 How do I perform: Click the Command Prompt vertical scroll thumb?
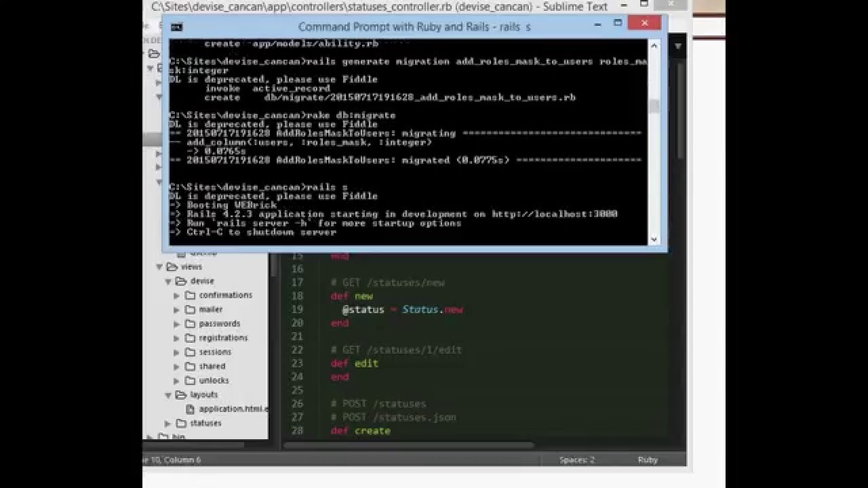pos(654,106)
